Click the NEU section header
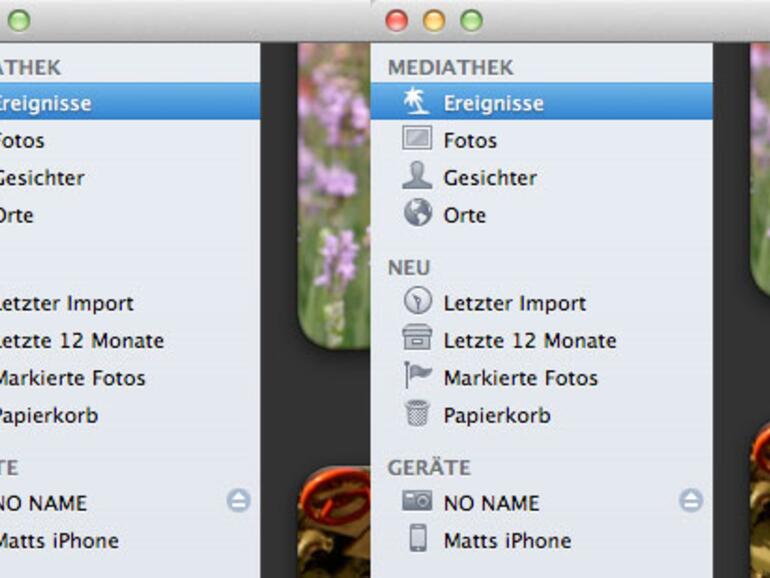The image size is (770, 578). point(409,268)
